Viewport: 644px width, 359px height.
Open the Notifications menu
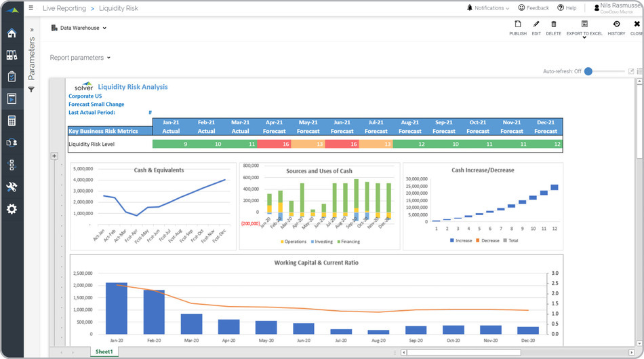tap(488, 8)
